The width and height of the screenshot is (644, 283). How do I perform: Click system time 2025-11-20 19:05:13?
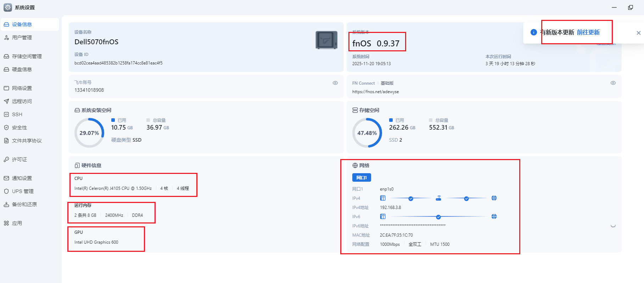371,64
